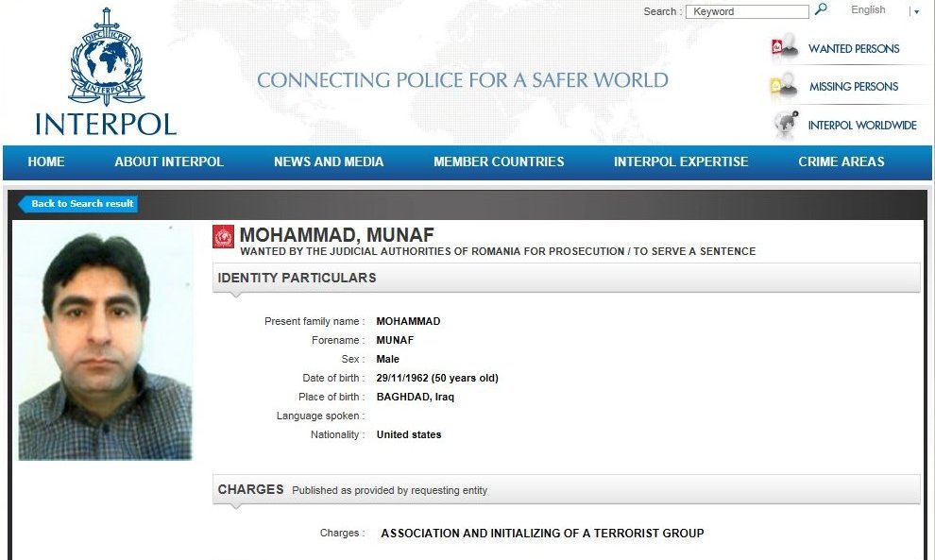
Task: Click the 'Language spoken' label
Action: tap(320, 416)
